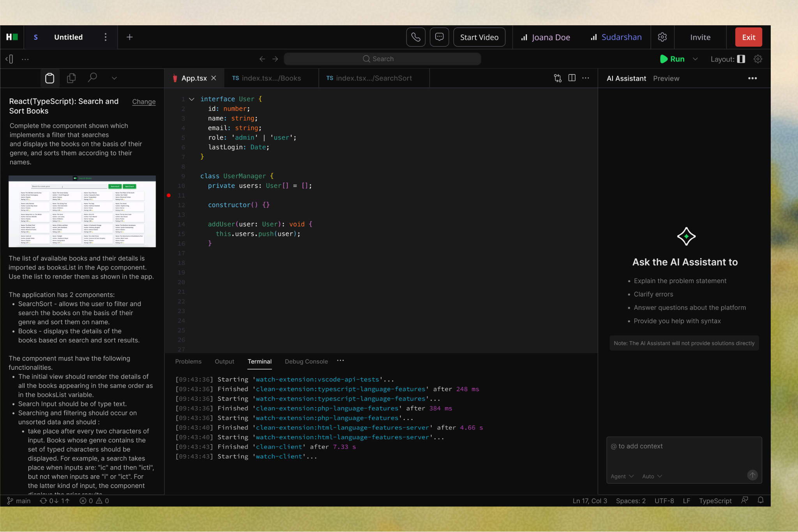Select the clipboard problem-statement icon

(50, 78)
